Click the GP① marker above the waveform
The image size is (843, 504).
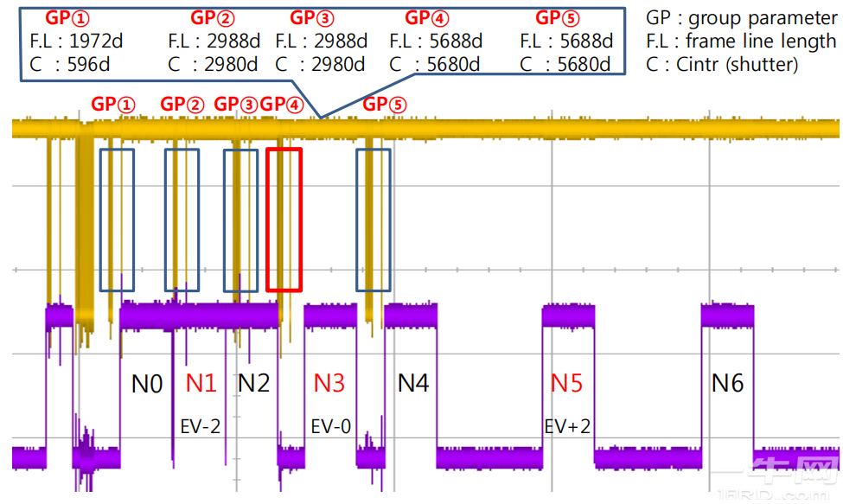tap(113, 105)
